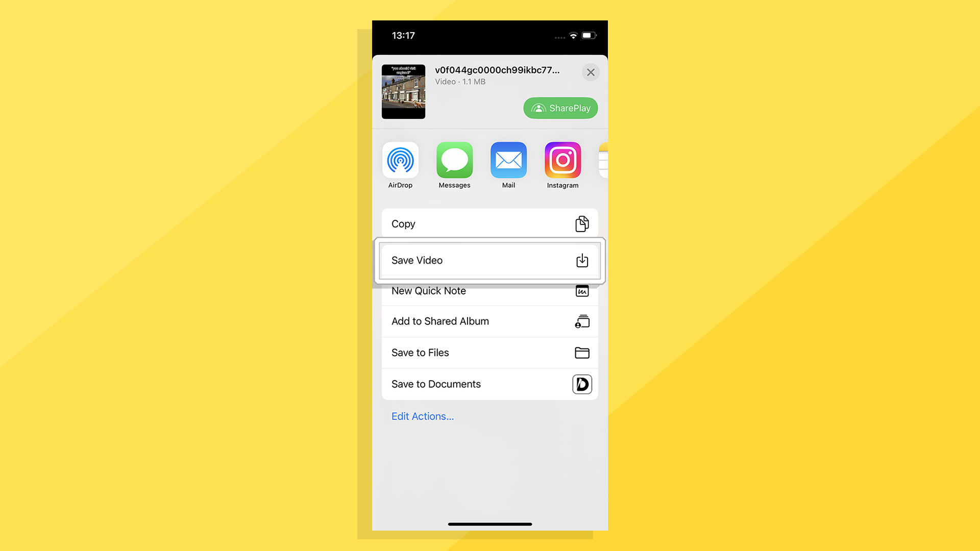Select the Save Video download icon
Screen dimensions: 980x551
point(581,260)
